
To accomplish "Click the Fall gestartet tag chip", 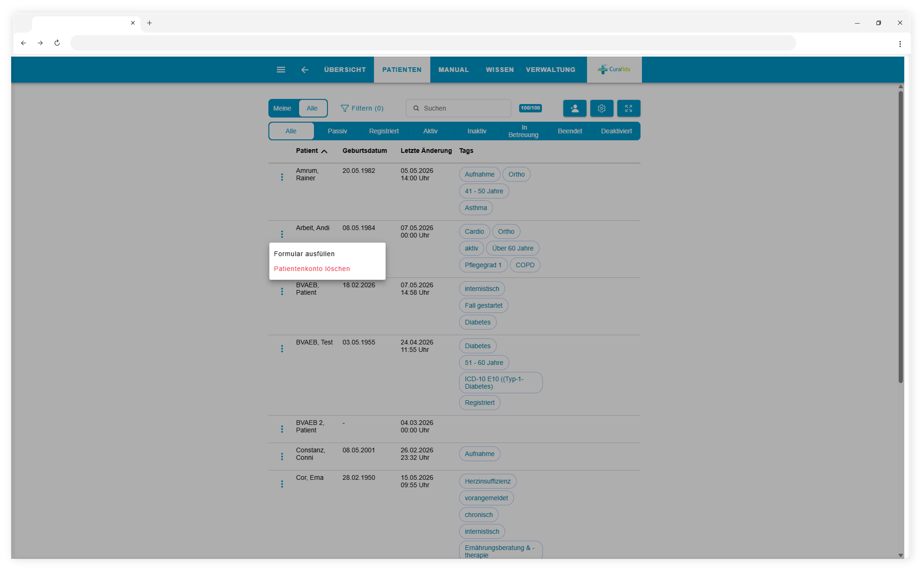I will [483, 305].
